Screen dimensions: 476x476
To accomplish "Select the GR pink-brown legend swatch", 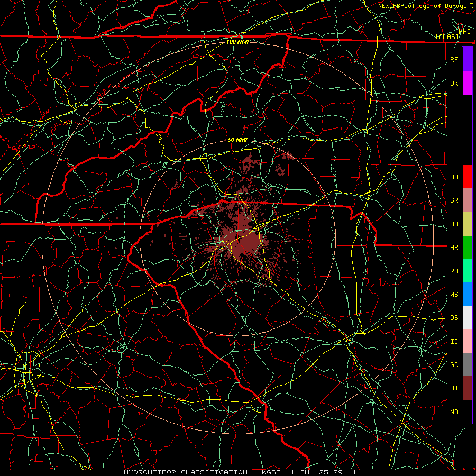I will [x=467, y=200].
